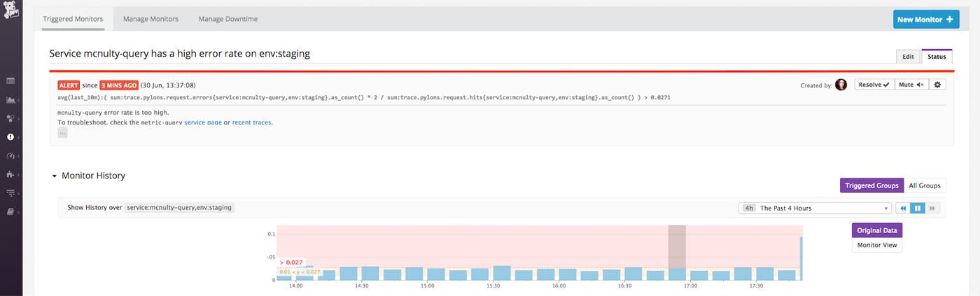Image resolution: width=980 pixels, height=296 pixels.
Task: Open the recent traces link
Action: point(251,122)
